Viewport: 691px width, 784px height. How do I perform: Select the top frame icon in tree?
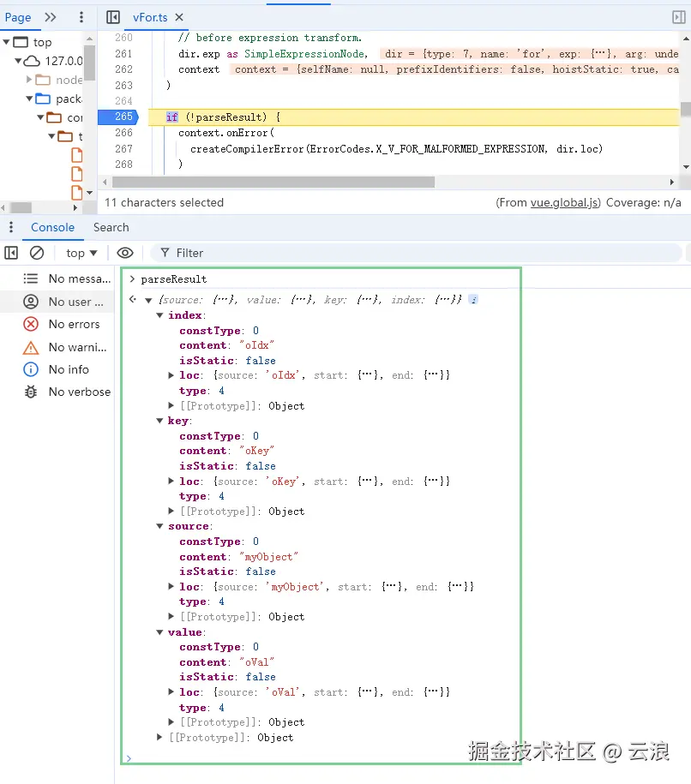tap(21, 42)
